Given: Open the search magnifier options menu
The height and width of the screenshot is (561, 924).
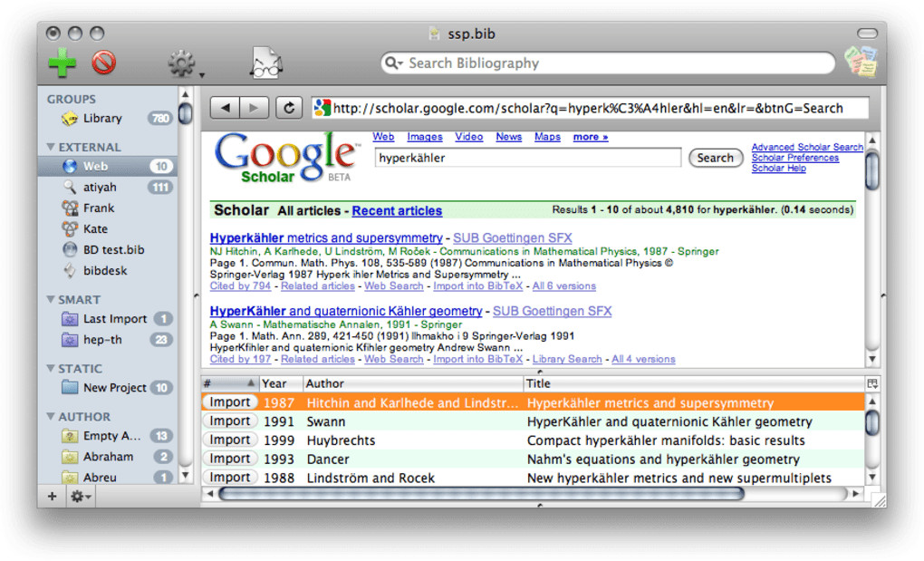Looking at the screenshot, I should (x=394, y=63).
